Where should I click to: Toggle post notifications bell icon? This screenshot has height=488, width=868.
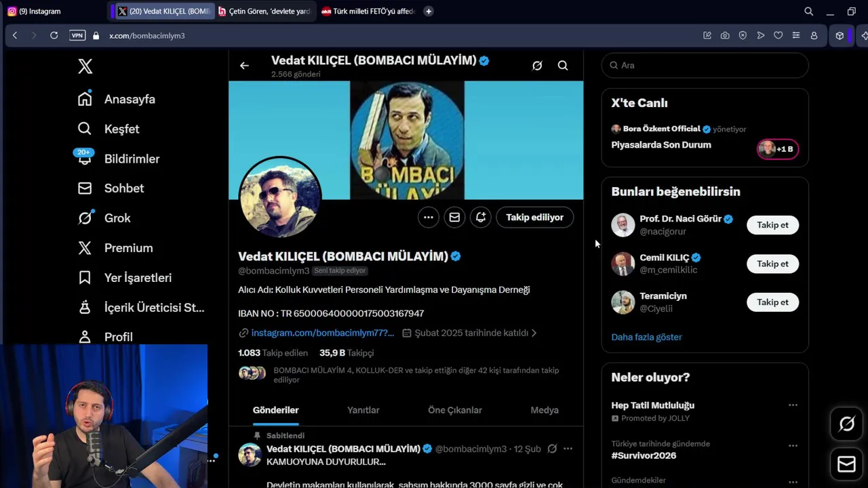pyautogui.click(x=480, y=218)
